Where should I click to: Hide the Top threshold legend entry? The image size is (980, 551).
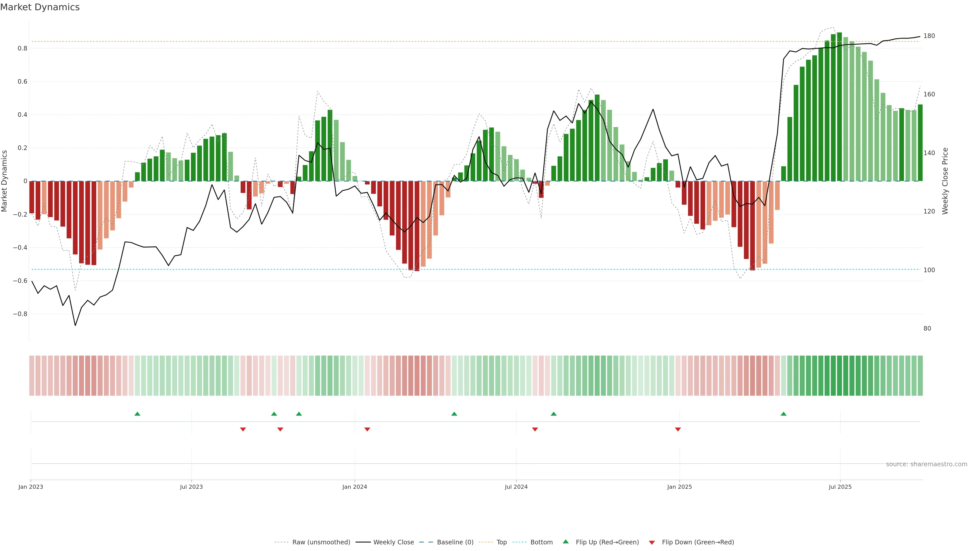tap(501, 542)
